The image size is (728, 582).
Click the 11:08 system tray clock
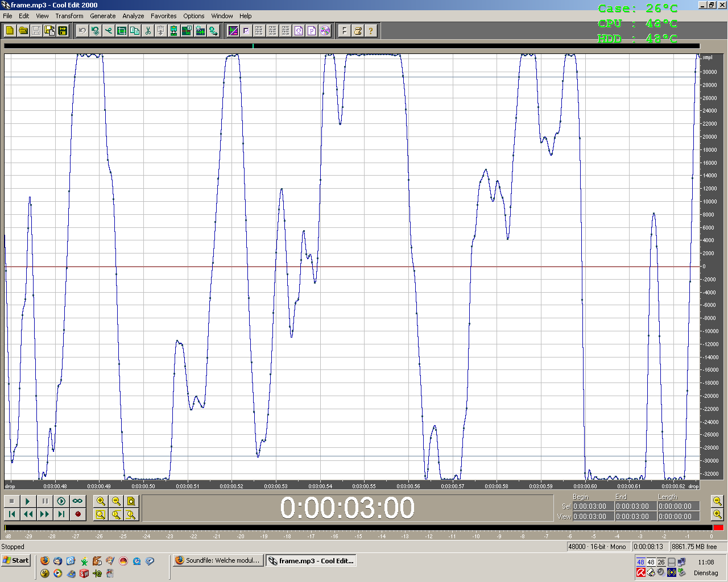pos(706,562)
